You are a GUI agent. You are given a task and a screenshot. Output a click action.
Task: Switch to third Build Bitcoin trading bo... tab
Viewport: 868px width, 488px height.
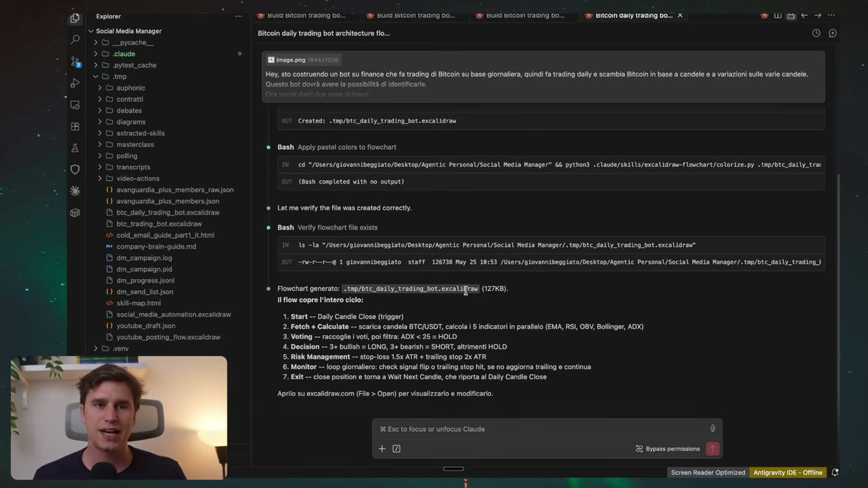click(x=524, y=15)
